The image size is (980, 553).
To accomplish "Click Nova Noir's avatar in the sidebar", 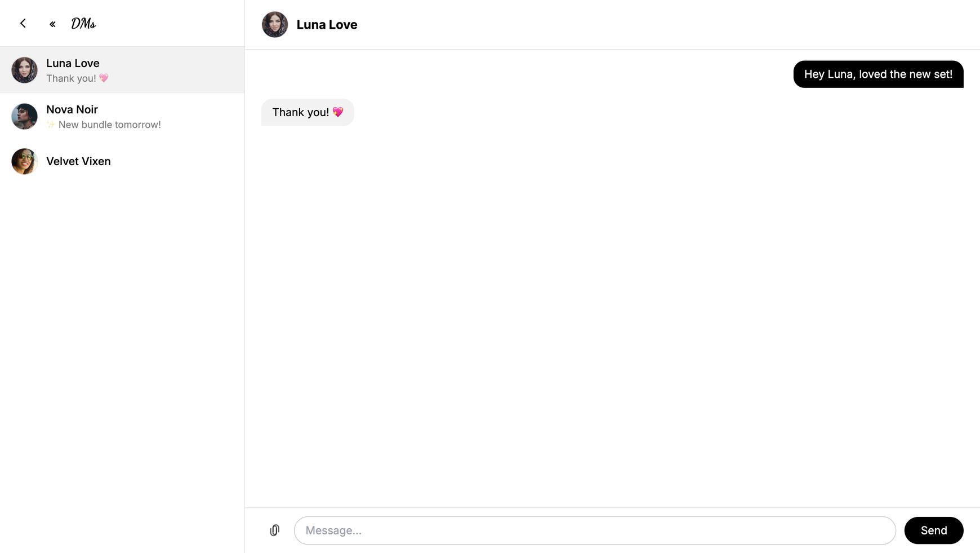I will [24, 116].
